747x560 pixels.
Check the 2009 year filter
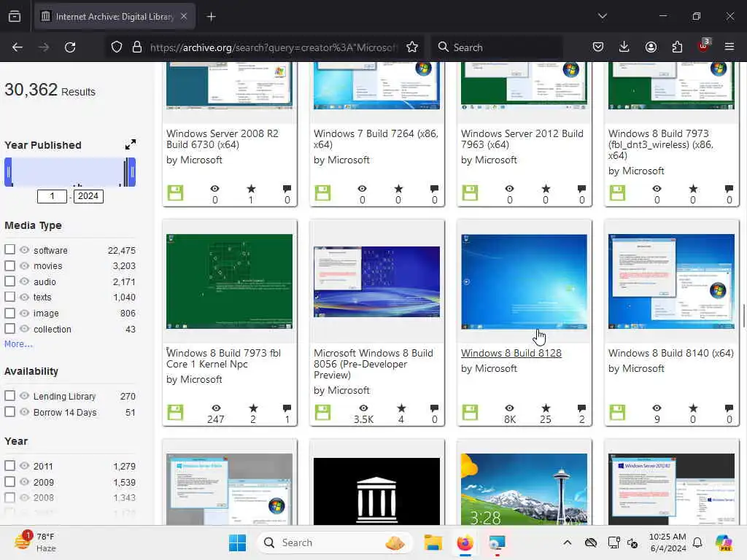[9, 481]
